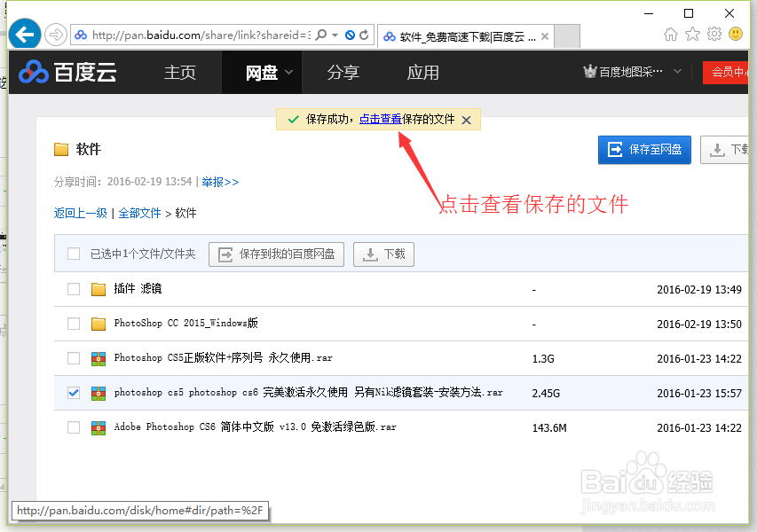The height and width of the screenshot is (532, 757).
Task: Click file name photoshop cs5 photoshop cs6 完美激活永久使用
Action: [x=309, y=392]
